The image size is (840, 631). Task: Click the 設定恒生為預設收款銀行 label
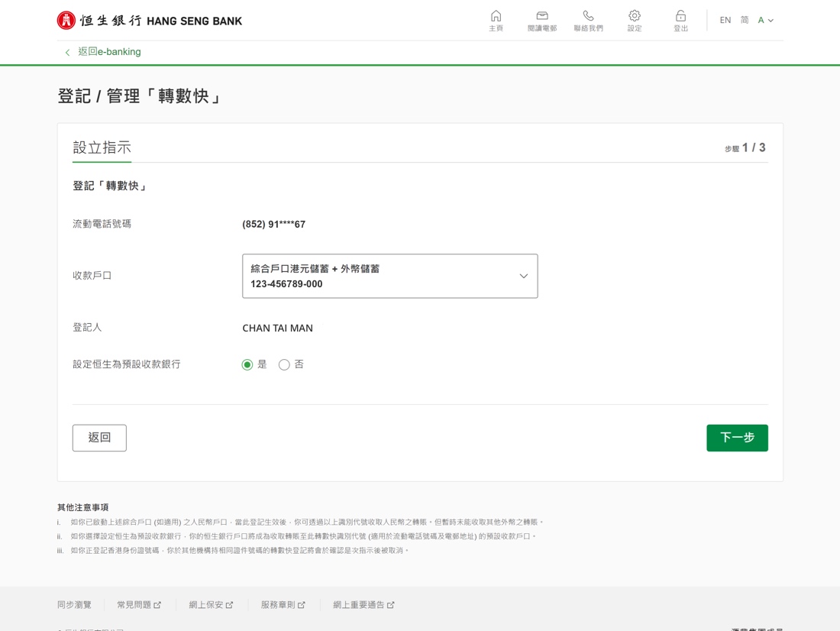pos(127,364)
